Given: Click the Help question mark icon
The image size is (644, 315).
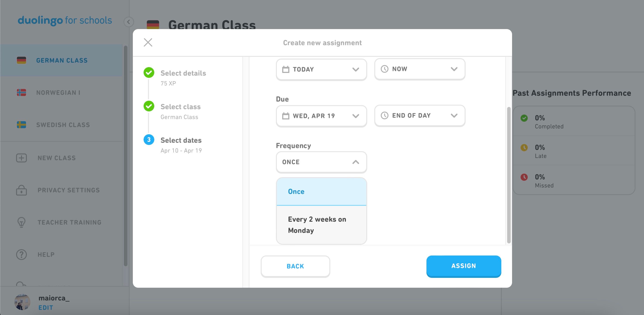Looking at the screenshot, I should pyautogui.click(x=21, y=254).
